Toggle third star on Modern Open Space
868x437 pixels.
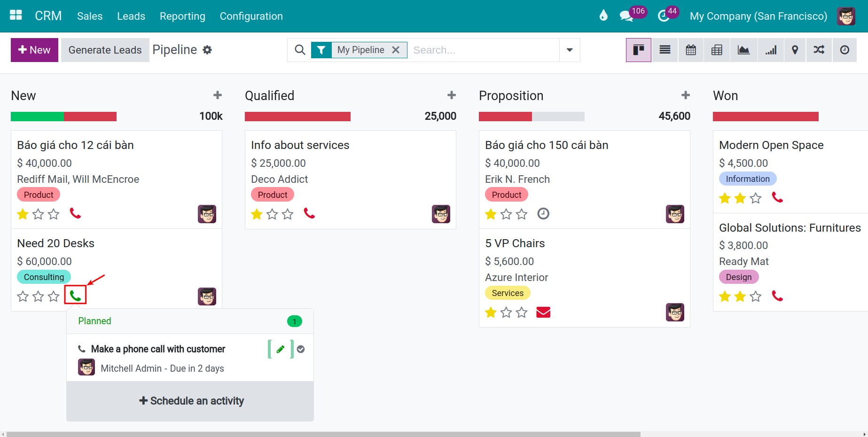pos(756,198)
